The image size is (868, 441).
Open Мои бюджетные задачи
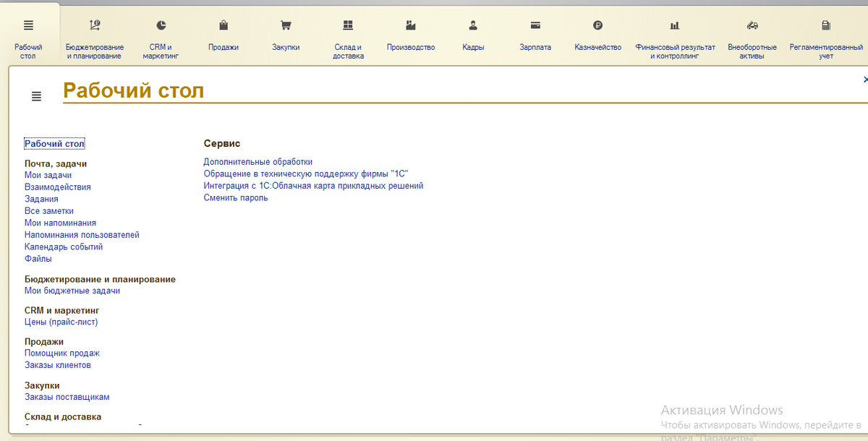72,291
